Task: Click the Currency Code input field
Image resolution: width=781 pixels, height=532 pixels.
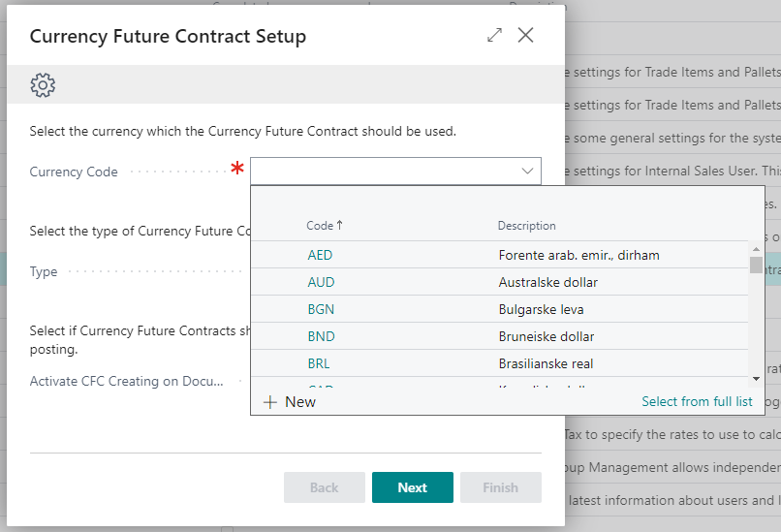Action: pos(383,172)
